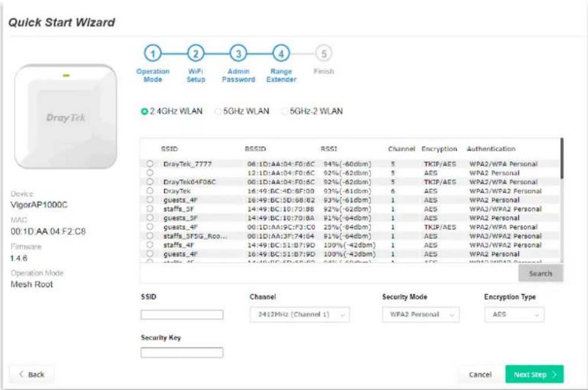Select radio for BSSID 12:1D:AA:04:F0:6C

click(150, 173)
